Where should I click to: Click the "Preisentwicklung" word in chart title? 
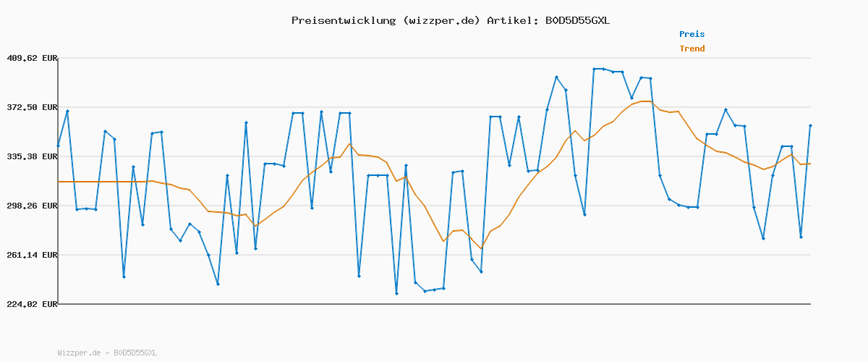coord(343,20)
